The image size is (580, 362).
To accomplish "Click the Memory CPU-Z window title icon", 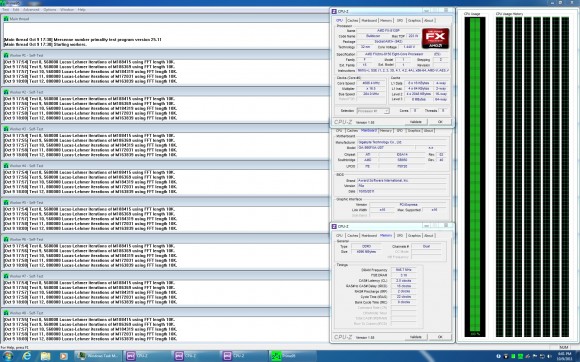I will coord(334,226).
